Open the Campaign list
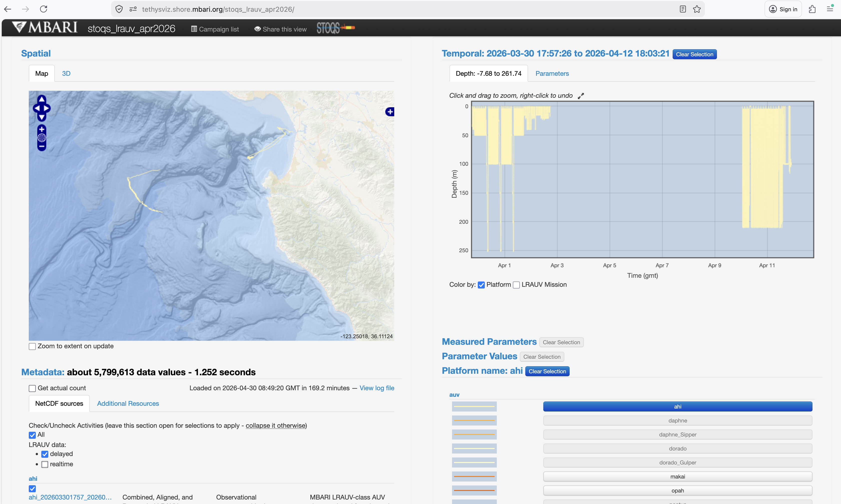The height and width of the screenshot is (504, 841). tap(215, 29)
